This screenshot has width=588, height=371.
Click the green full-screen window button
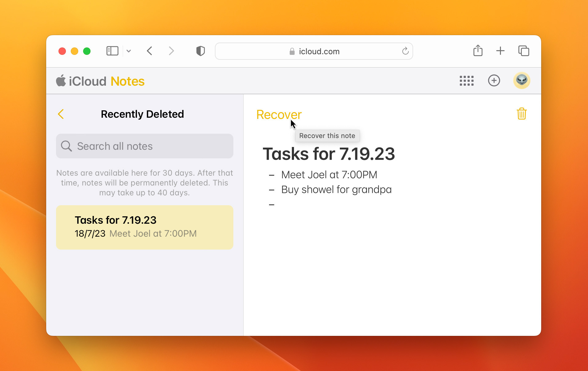87,51
